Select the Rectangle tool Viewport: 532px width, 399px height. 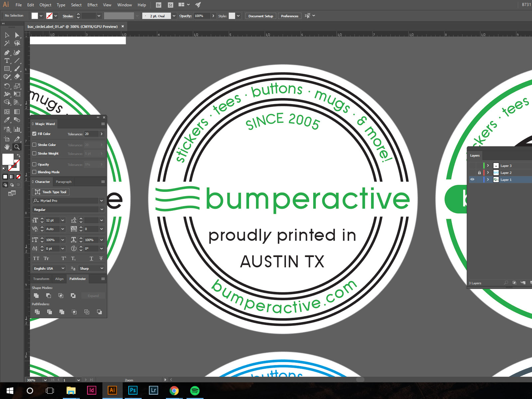point(7,68)
